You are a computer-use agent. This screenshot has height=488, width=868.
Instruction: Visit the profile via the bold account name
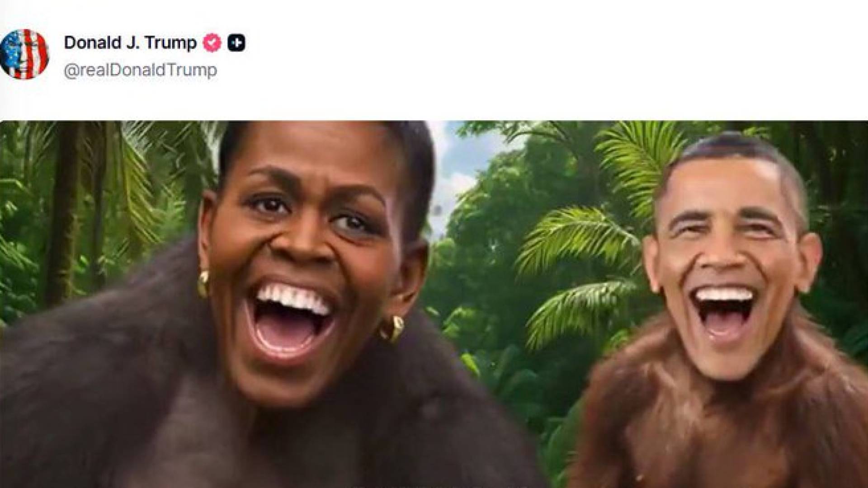point(130,43)
